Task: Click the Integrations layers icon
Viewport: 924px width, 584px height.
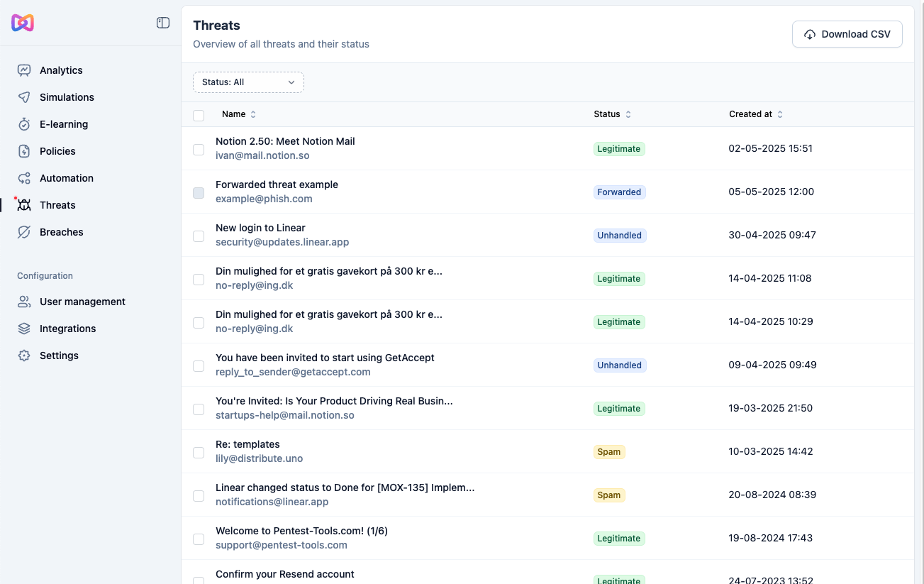Action: coord(24,329)
